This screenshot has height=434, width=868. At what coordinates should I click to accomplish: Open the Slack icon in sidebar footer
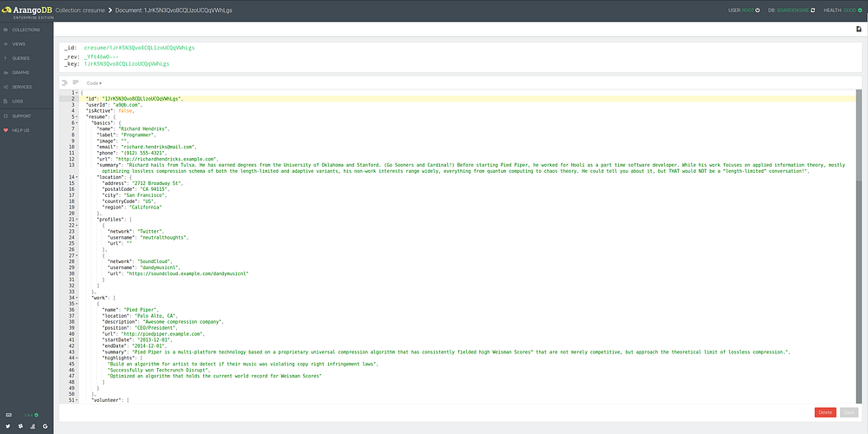tap(21, 427)
